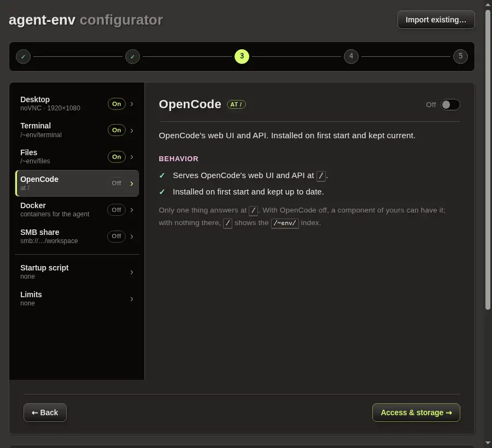Expand Terminal row chevron

[x=132, y=131]
